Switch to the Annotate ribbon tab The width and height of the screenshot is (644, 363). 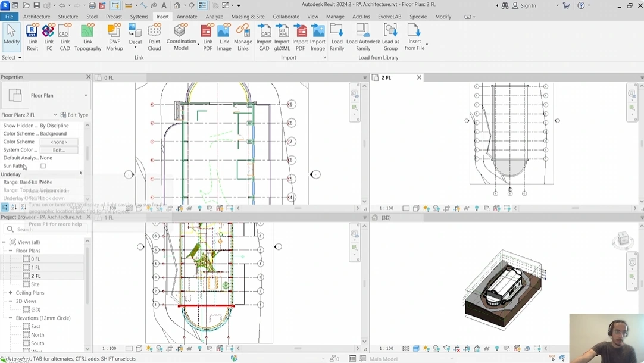point(187,17)
